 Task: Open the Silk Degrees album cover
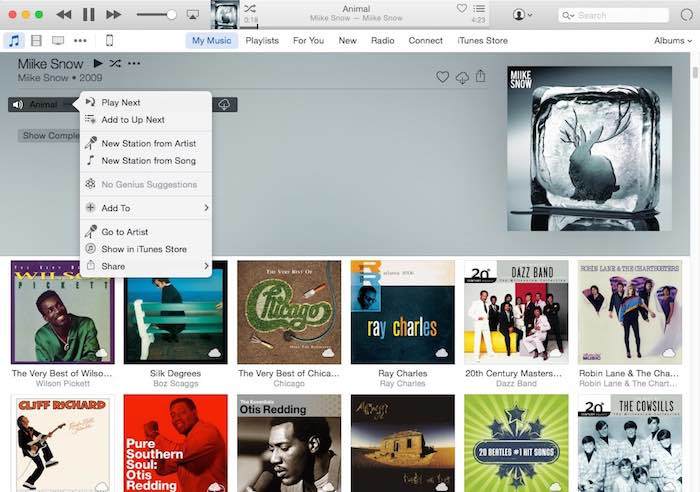click(x=175, y=312)
